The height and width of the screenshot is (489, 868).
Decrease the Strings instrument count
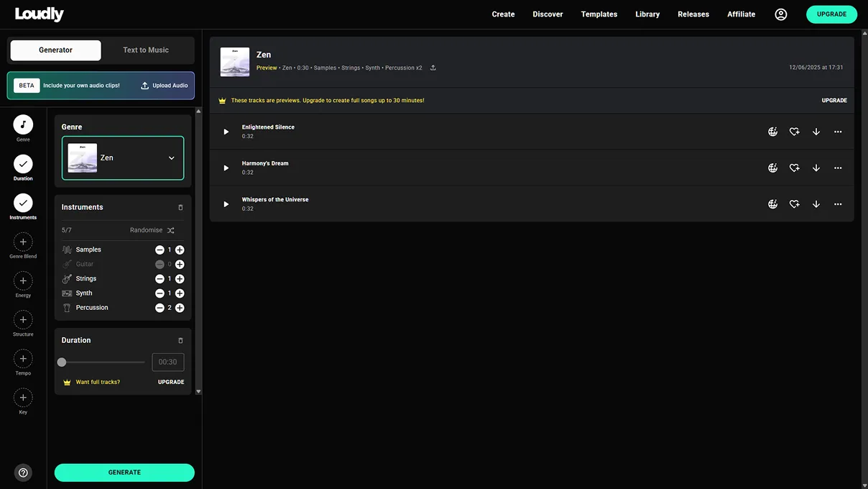click(x=160, y=278)
